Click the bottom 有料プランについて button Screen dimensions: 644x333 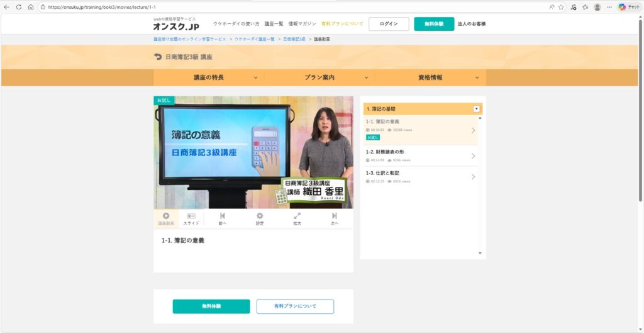click(x=295, y=307)
